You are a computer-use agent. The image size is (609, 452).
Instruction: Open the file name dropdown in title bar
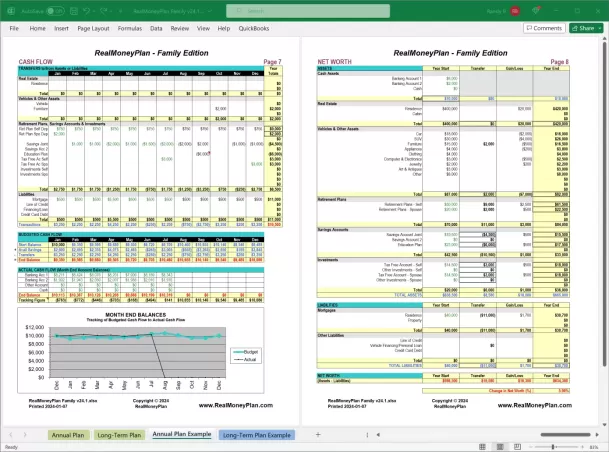pyautogui.click(x=210, y=11)
